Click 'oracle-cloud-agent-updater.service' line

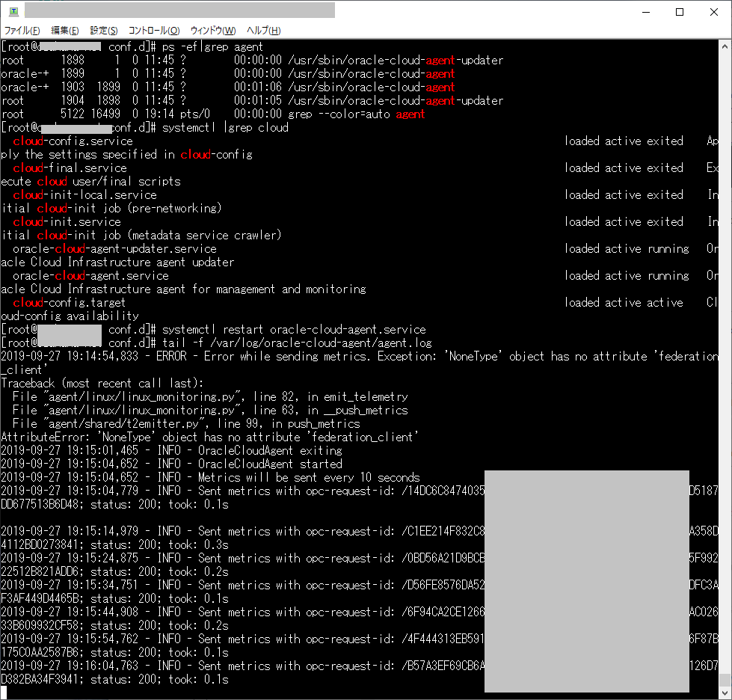(115, 249)
